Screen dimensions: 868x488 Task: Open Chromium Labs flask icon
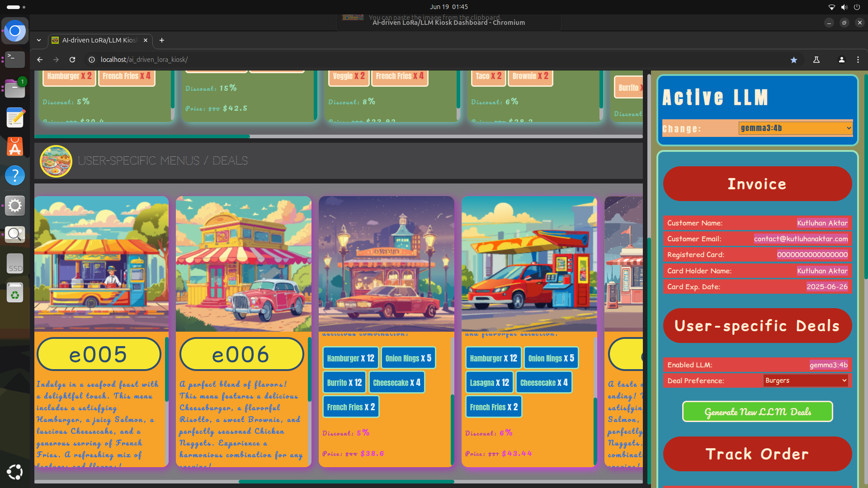[816, 60]
